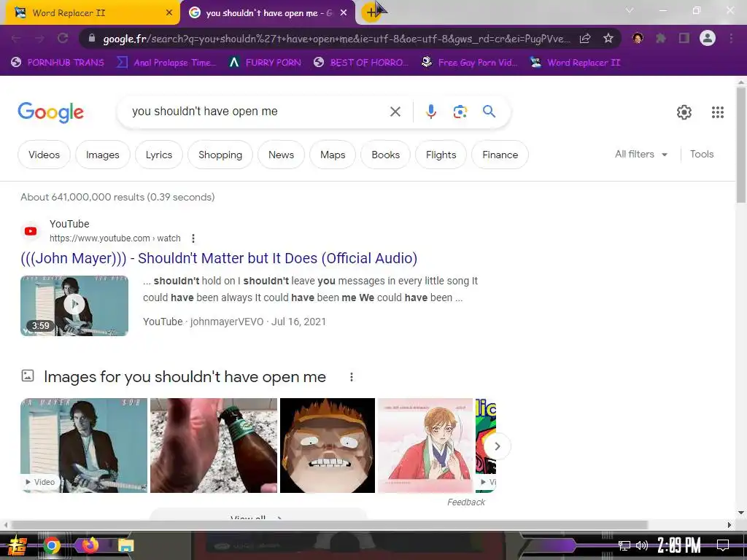Send Feedback on images
Image resolution: width=747 pixels, height=560 pixels.
(x=466, y=502)
